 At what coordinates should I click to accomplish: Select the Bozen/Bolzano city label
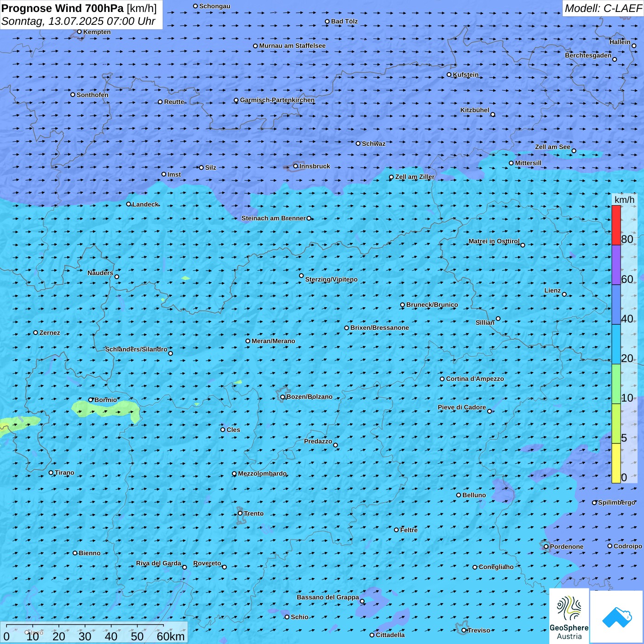click(x=309, y=397)
